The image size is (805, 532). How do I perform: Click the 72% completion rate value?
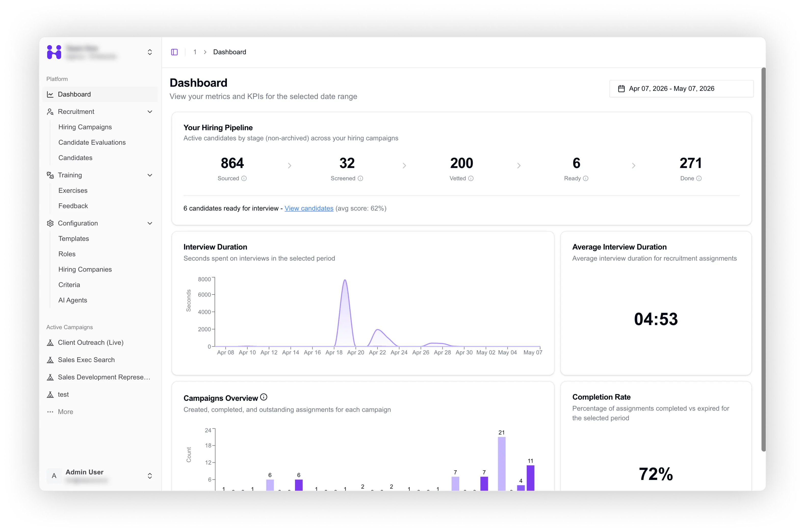click(656, 474)
